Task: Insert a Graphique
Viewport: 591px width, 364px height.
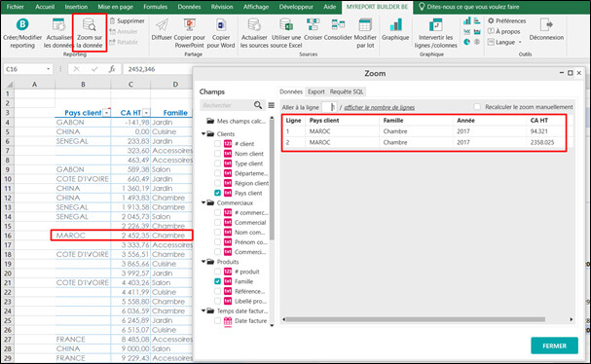Action: [395, 29]
